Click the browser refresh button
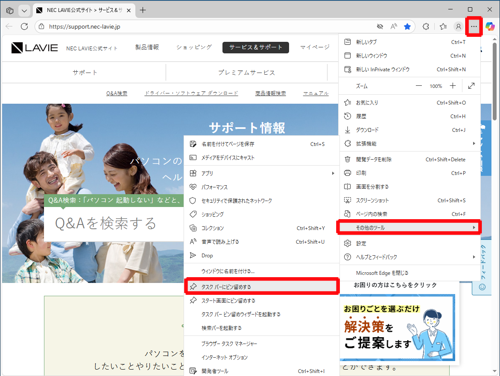Viewport: 500px width, 376px height. click(24, 26)
